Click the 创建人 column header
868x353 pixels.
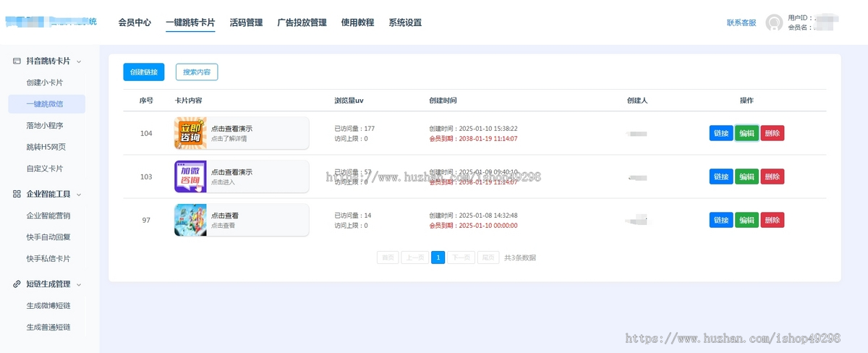[637, 101]
